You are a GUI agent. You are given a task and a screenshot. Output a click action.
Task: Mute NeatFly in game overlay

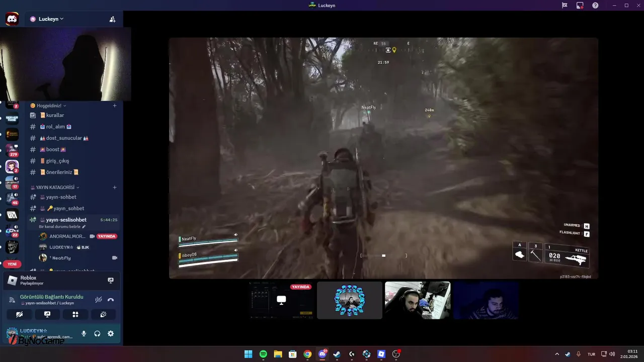235,235
